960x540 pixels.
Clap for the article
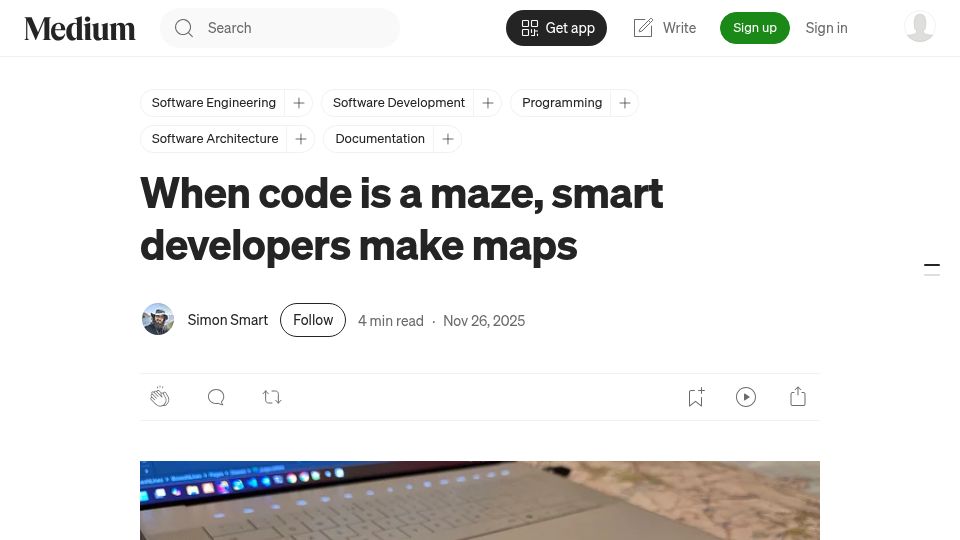coord(160,397)
